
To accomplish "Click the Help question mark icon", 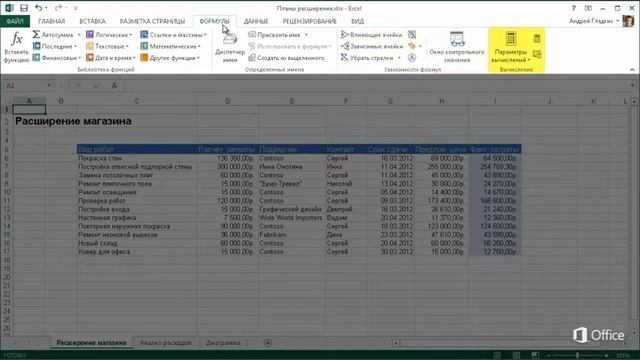I will [573, 8].
